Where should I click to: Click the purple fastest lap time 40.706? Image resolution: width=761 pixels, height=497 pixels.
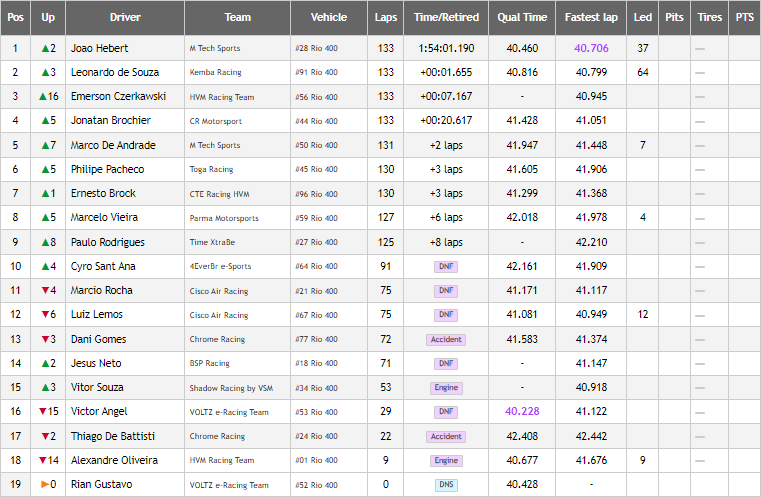(592, 48)
